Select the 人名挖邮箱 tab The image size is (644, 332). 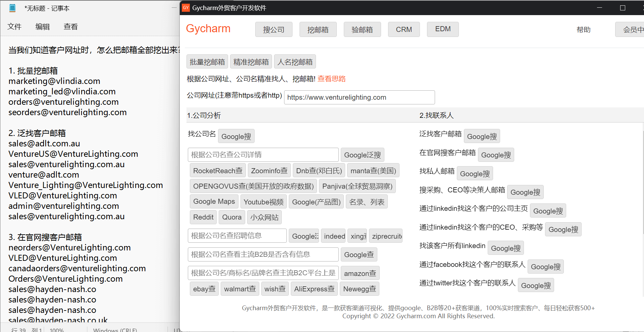[x=295, y=62]
